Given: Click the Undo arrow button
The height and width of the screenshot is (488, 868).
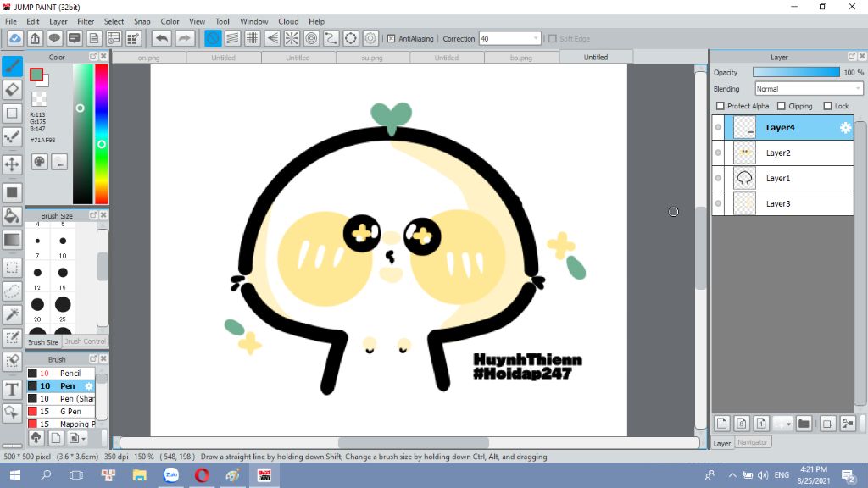Looking at the screenshot, I should 162,38.
